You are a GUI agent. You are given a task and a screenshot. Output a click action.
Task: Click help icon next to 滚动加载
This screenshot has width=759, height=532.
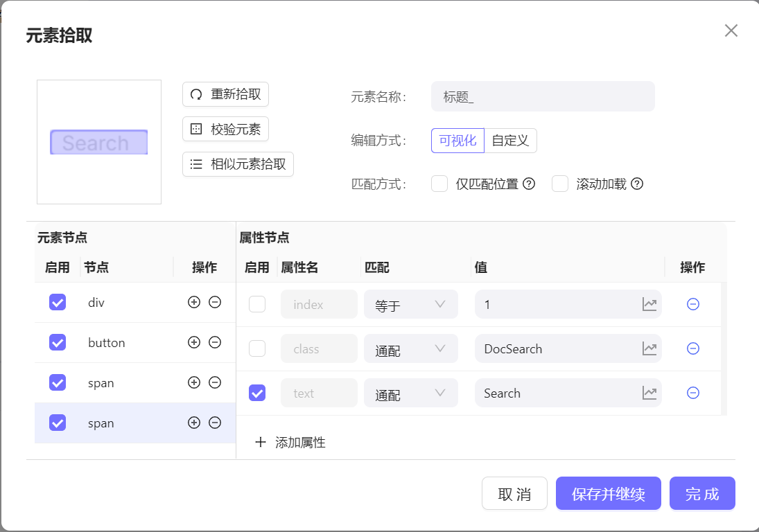[x=637, y=184]
